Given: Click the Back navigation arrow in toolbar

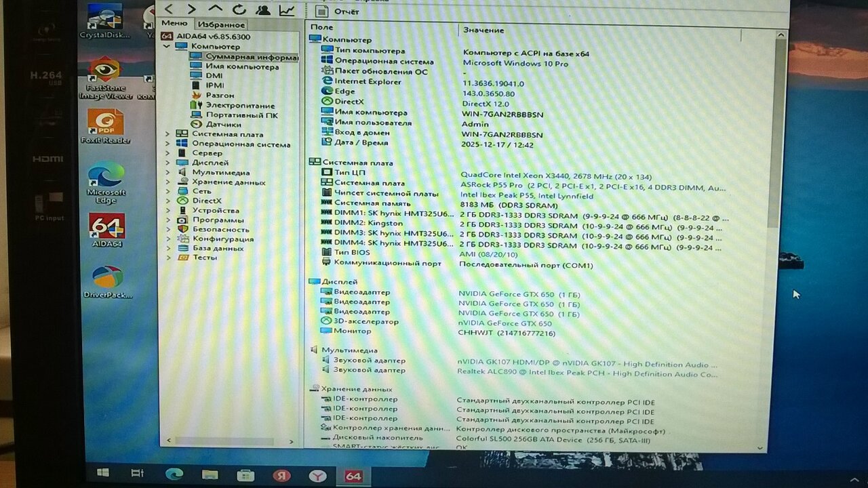Looking at the screenshot, I should (169, 9).
